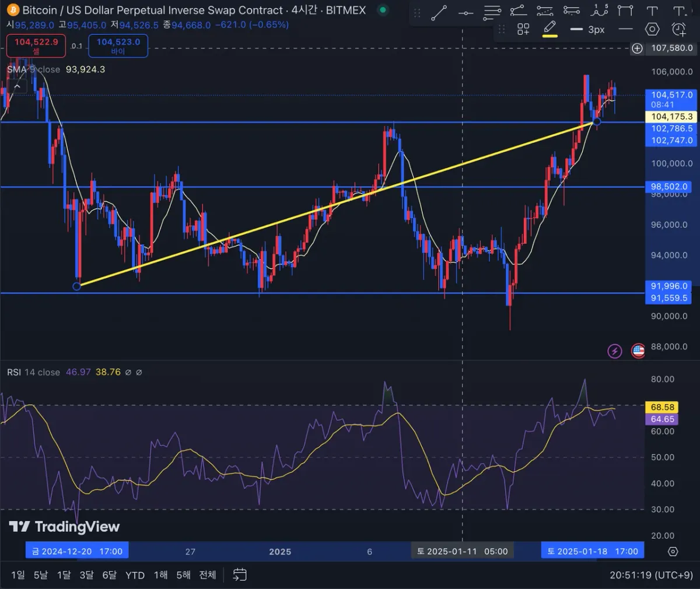Click the 20:51:19 (UTC+9) timezone button
700x589 pixels.
[x=652, y=575]
